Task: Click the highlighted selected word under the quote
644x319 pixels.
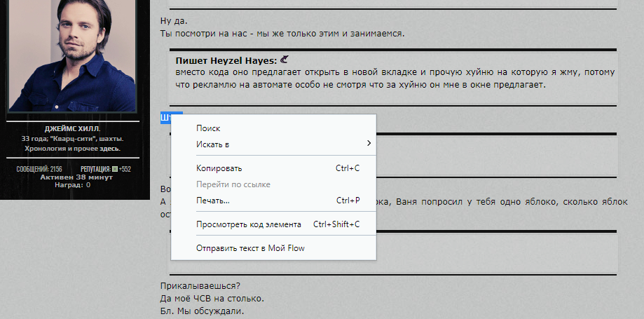Action: tap(165, 118)
